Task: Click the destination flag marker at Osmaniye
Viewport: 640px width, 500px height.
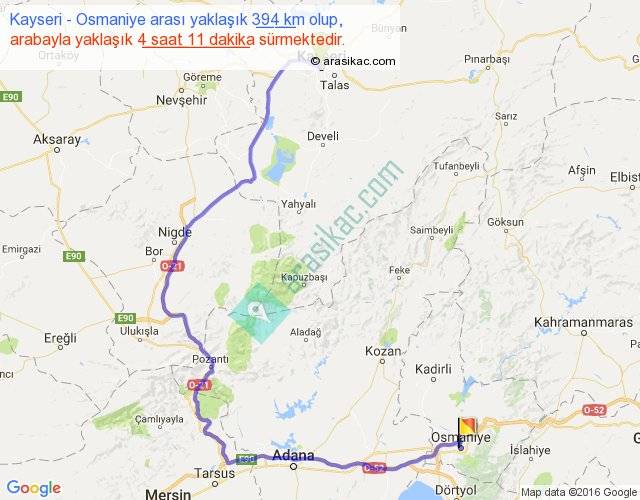Action: click(x=467, y=430)
